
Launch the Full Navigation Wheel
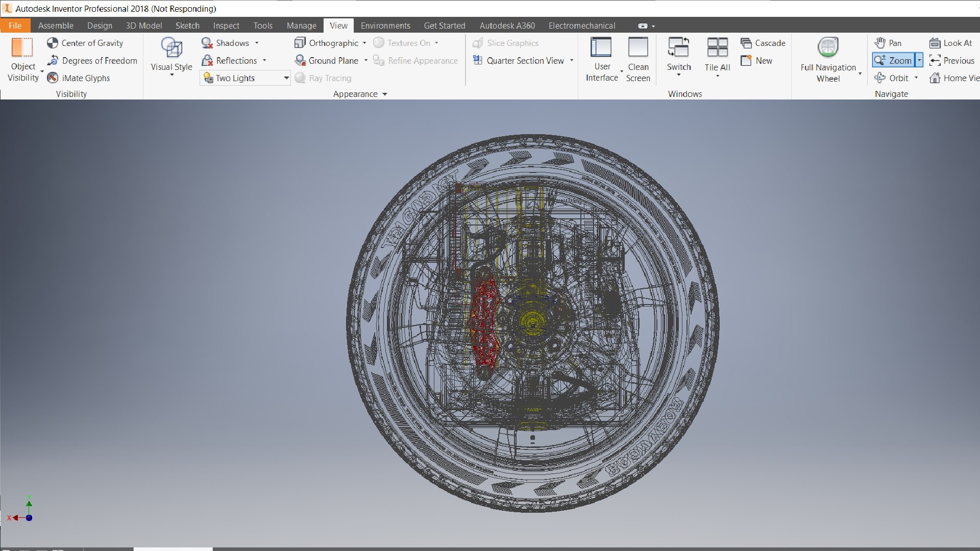click(x=828, y=59)
